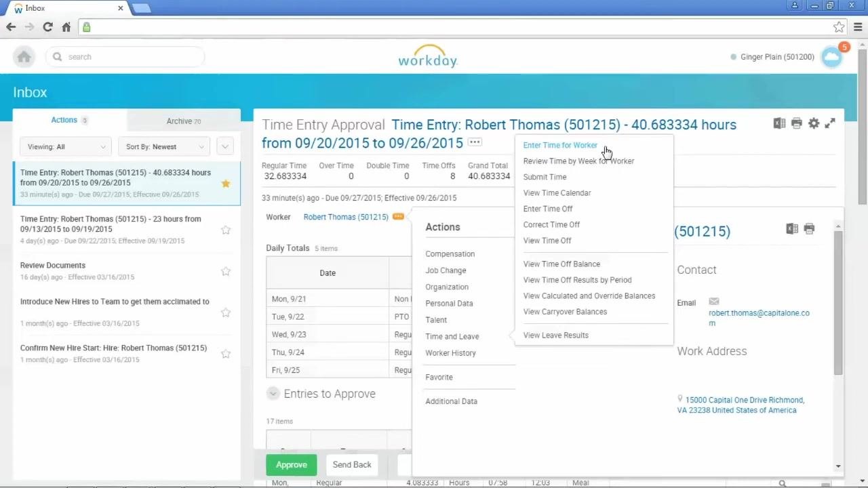Click the email envelope icon
868x488 pixels.
(x=713, y=302)
